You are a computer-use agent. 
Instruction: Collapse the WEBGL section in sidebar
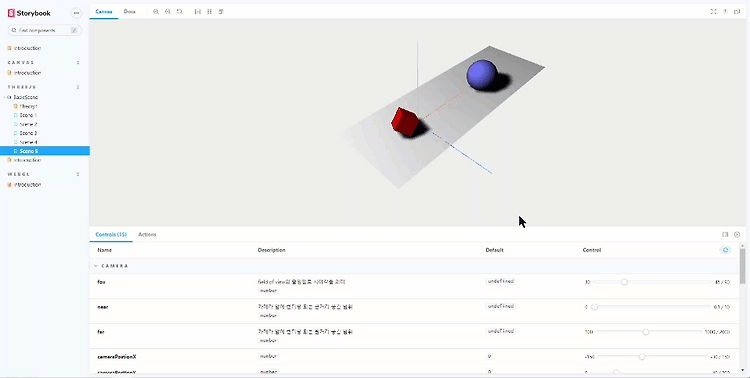pyautogui.click(x=78, y=175)
